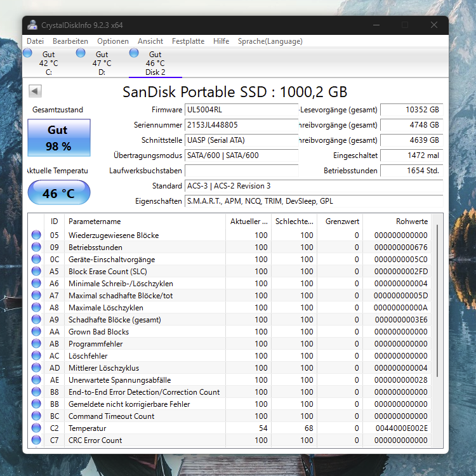Click the Rohwerte column header
476x476 pixels.
(397, 221)
